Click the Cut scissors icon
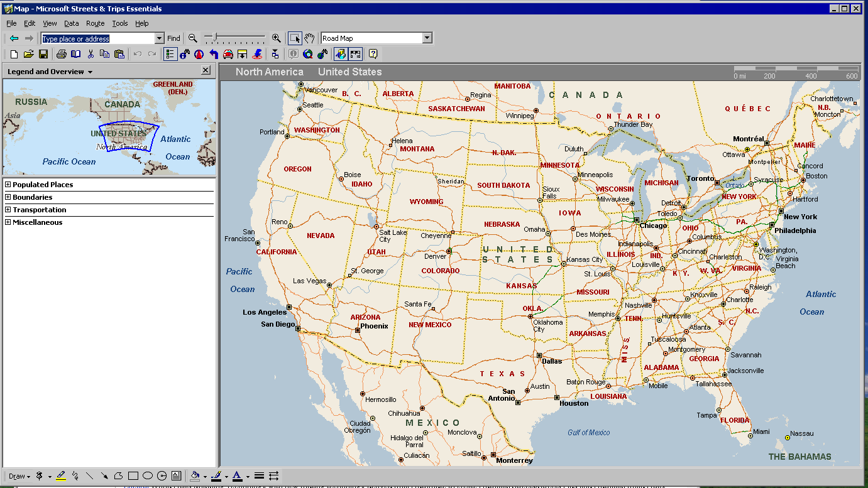 (x=91, y=55)
